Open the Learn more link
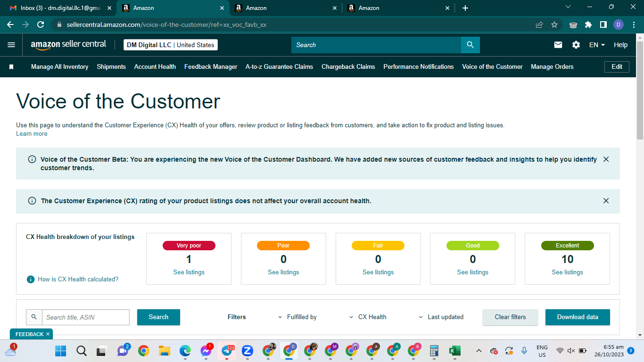This screenshot has width=644, height=362. point(32,134)
